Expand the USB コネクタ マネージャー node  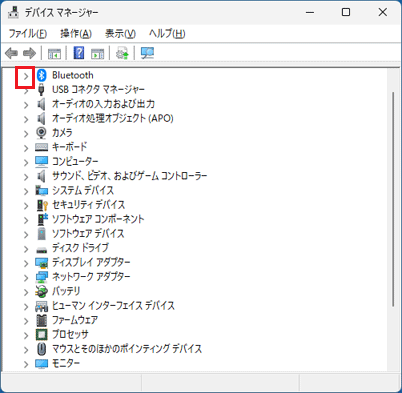point(26,91)
